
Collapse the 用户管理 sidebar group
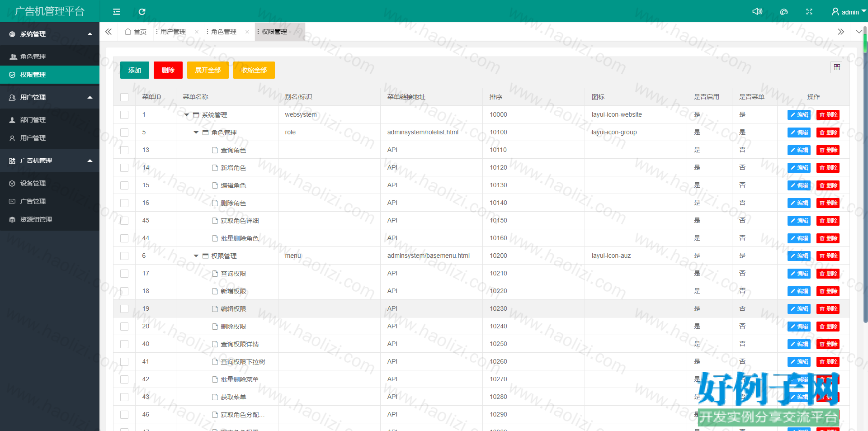(x=90, y=97)
